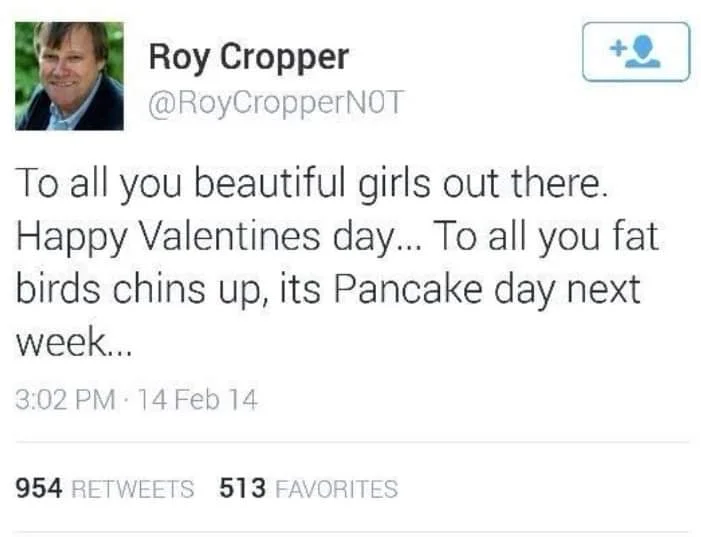This screenshot has width=701, height=537.
Task: View the 954 retweets count
Action: click(x=41, y=488)
